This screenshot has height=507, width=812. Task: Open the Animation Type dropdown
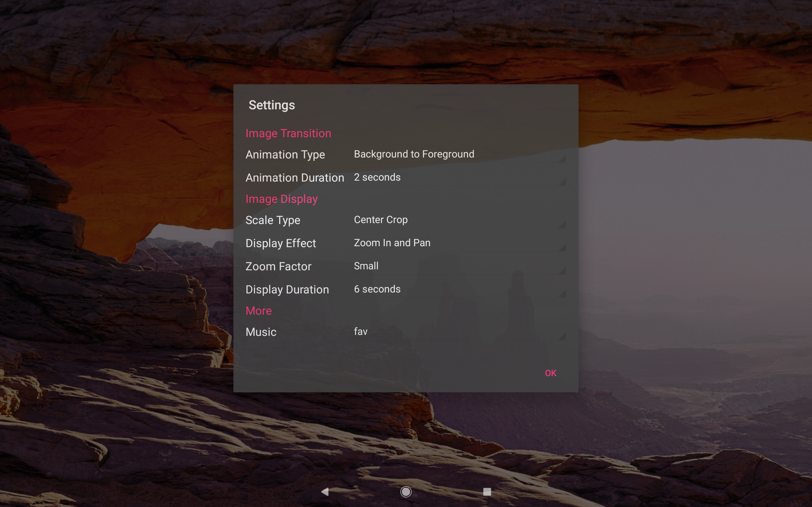click(457, 154)
